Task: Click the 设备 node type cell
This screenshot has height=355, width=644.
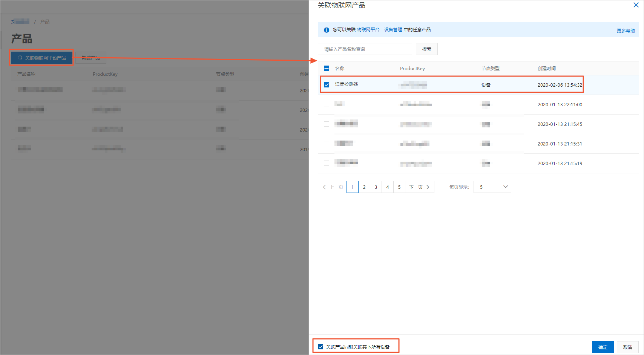Action: tap(486, 85)
